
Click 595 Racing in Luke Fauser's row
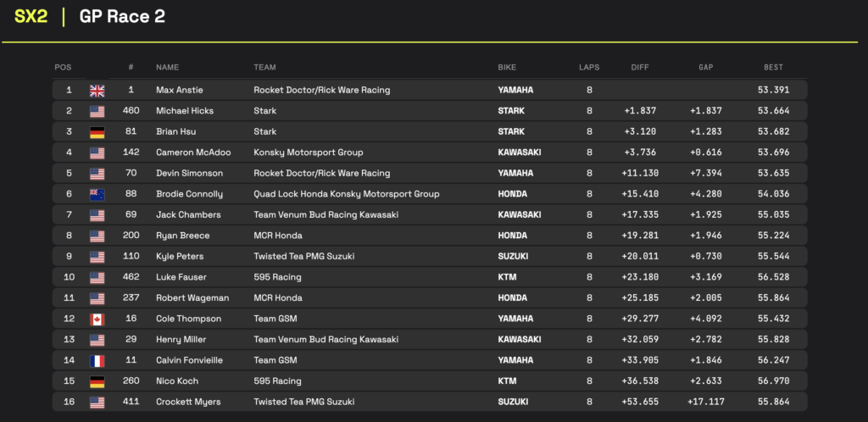(277, 277)
